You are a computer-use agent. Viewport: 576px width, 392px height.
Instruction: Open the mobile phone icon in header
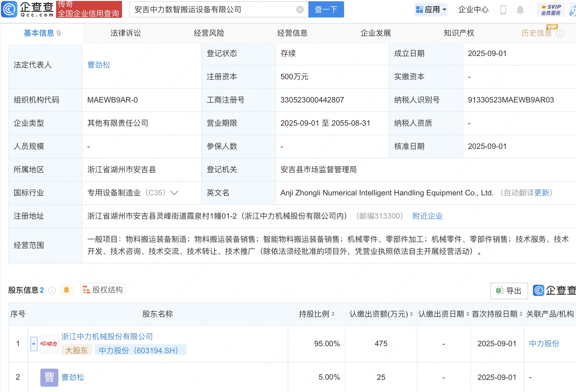pos(503,10)
